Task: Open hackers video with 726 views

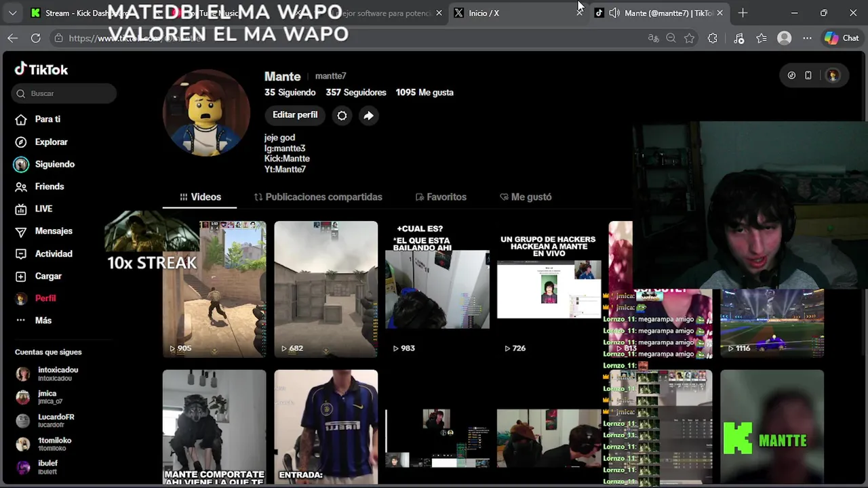Action: [549, 289]
